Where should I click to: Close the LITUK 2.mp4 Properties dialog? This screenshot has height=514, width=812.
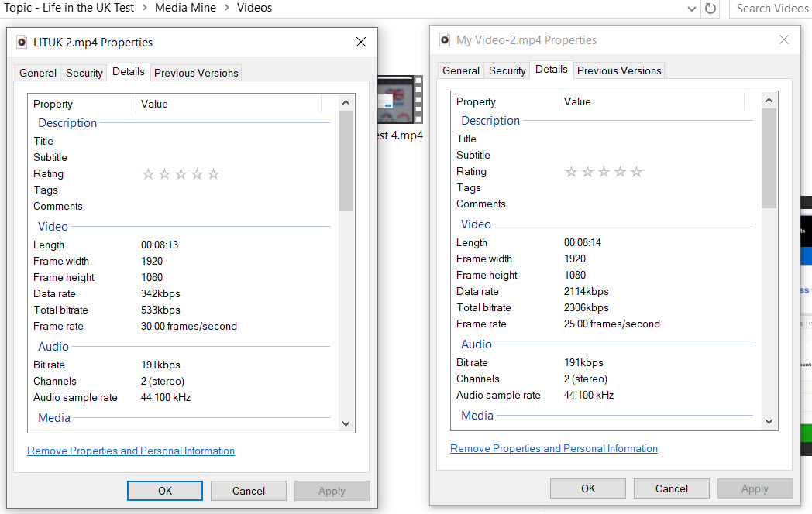click(x=361, y=43)
